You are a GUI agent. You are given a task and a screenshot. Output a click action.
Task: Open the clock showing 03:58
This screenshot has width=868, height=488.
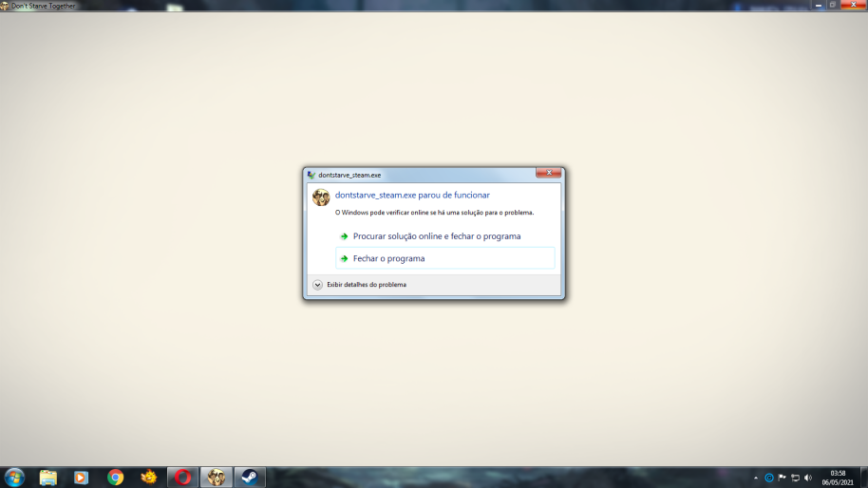[838, 478]
